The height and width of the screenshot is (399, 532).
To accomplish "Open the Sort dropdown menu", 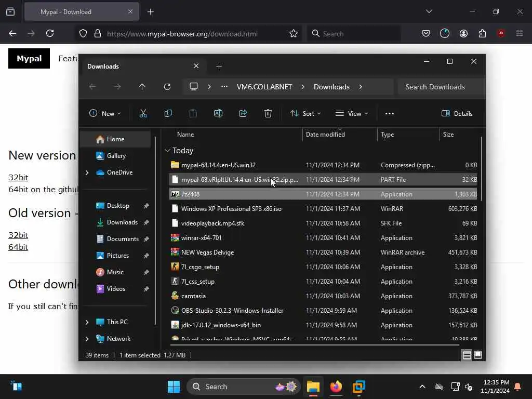I will (305, 114).
